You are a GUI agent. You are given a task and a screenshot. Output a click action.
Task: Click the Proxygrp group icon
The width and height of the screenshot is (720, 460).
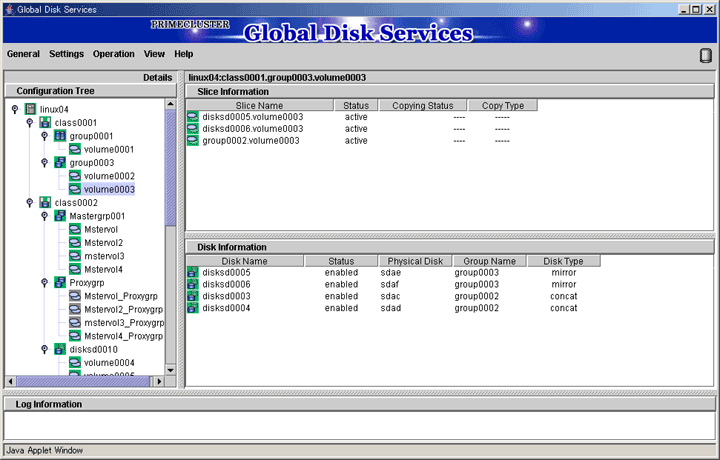pyautogui.click(x=60, y=282)
